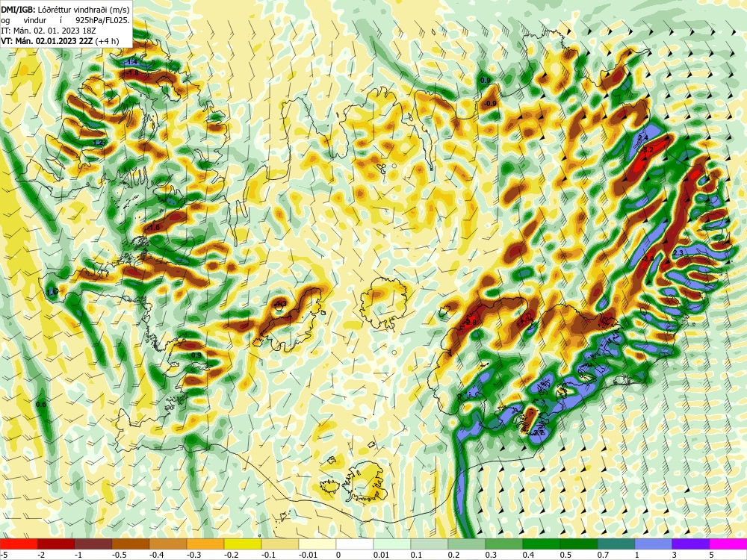Click the maroon legend swatch between -1 and -0.5
The image size is (747, 560).
[93, 544]
